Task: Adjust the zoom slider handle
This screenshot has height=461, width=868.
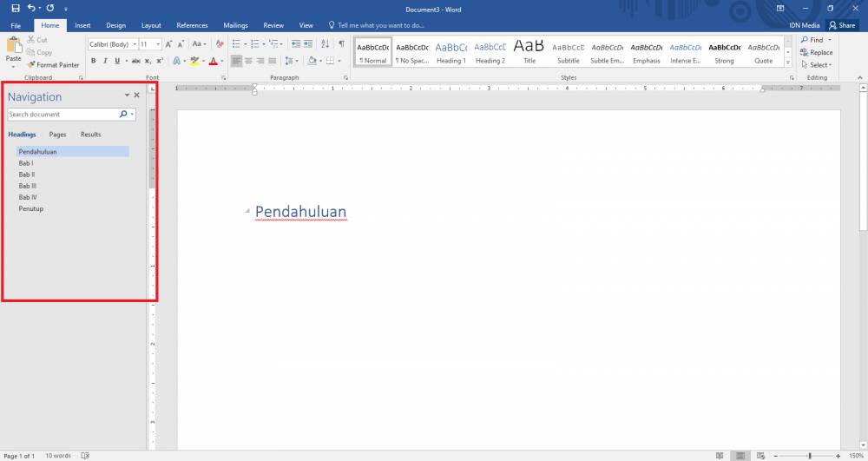Action: 810,456
